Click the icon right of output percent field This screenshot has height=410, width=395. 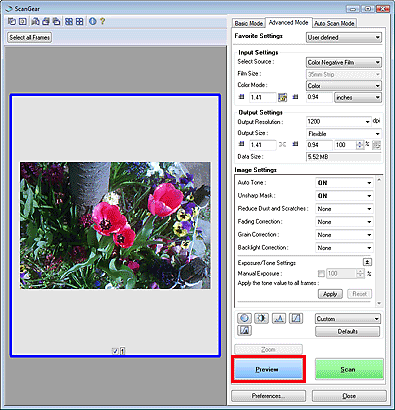click(x=377, y=145)
